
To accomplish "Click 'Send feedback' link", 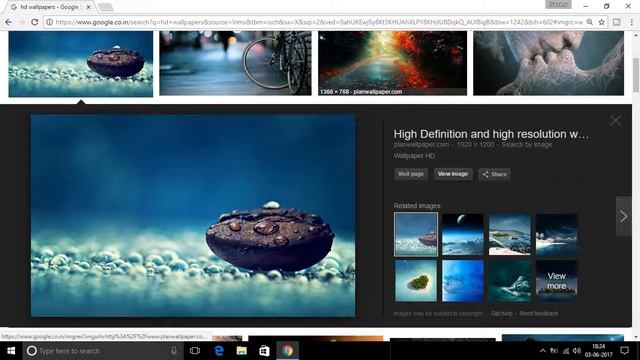I will pyautogui.click(x=538, y=313).
